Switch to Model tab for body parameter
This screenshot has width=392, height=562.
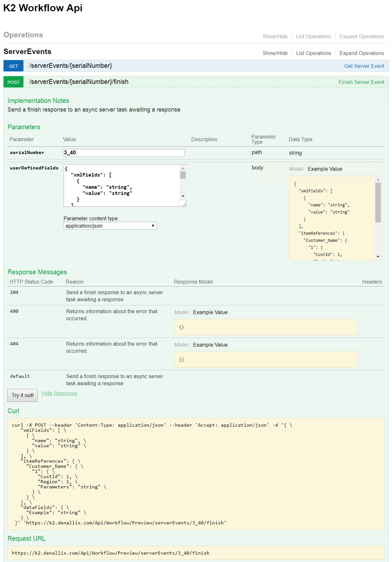[x=296, y=169]
